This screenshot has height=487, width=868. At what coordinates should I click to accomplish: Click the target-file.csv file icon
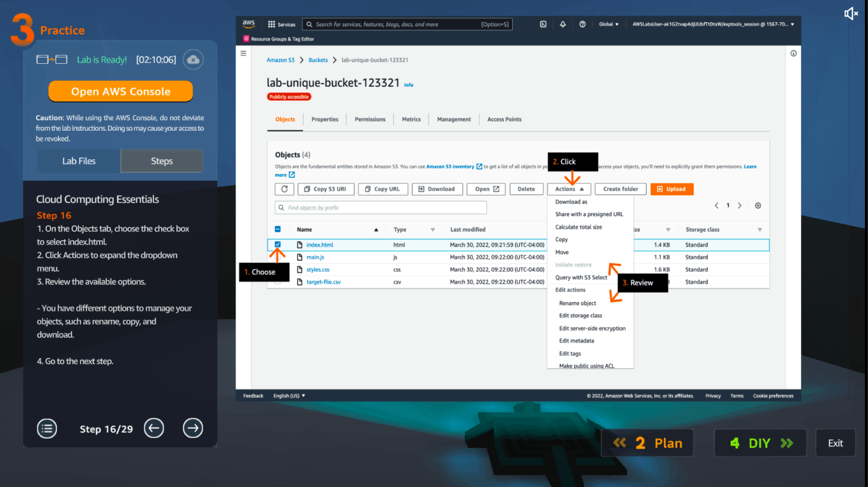coord(300,282)
